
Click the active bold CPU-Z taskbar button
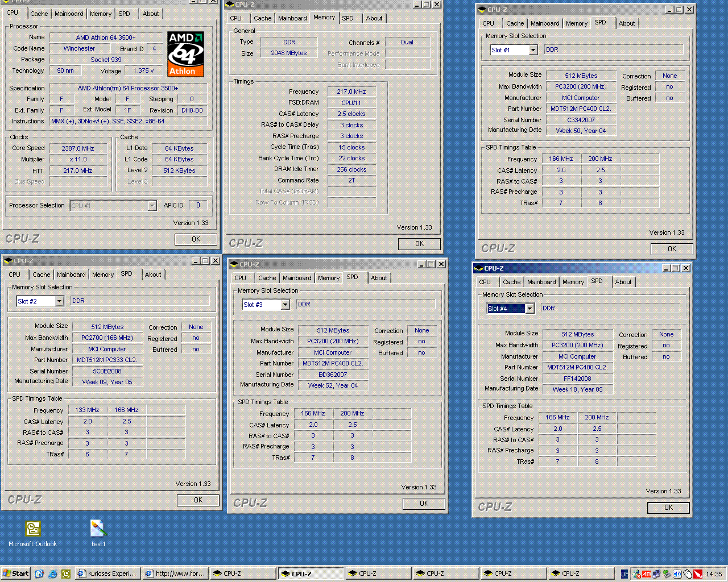click(311, 573)
